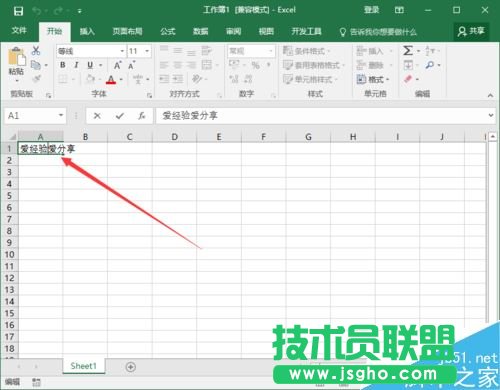Click the Insert Function fx icon
Screen dimensions: 500x390
pyautogui.click(x=141, y=116)
